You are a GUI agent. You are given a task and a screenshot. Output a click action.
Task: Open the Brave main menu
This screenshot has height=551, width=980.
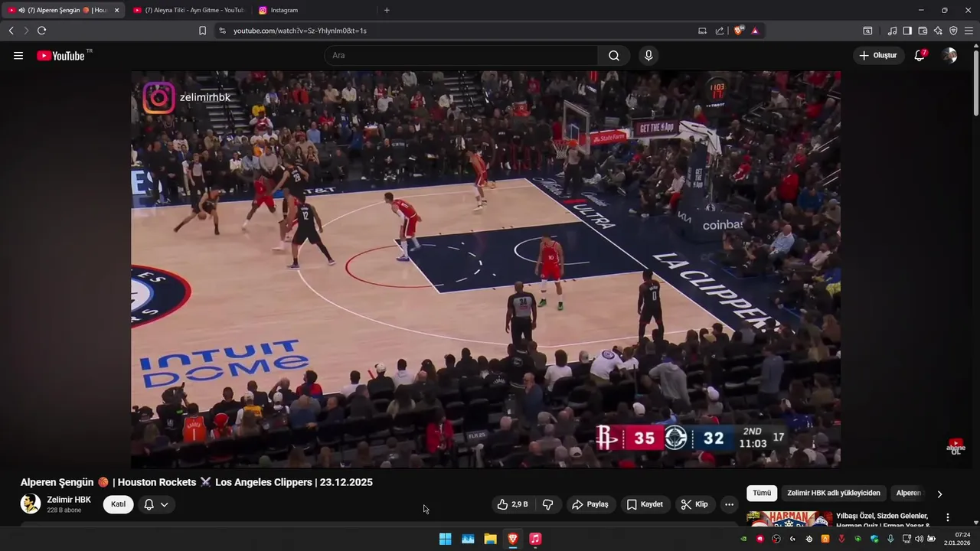969,31
